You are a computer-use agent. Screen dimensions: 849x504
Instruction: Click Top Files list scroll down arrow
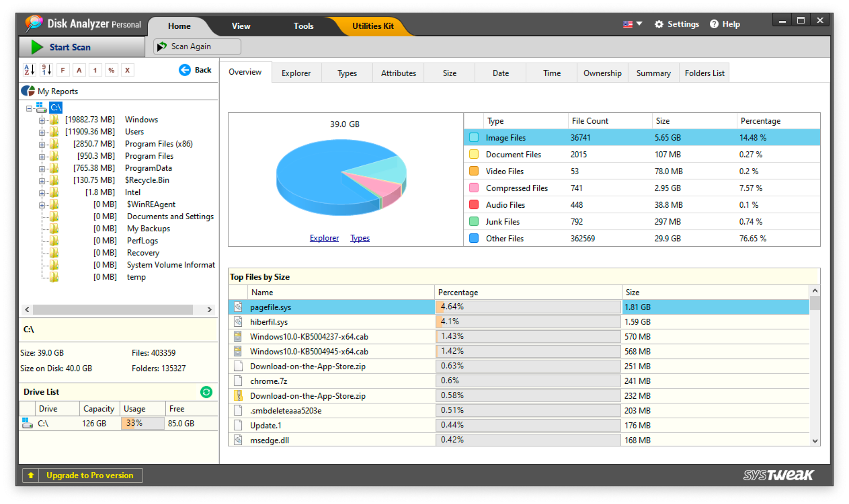coord(815,441)
